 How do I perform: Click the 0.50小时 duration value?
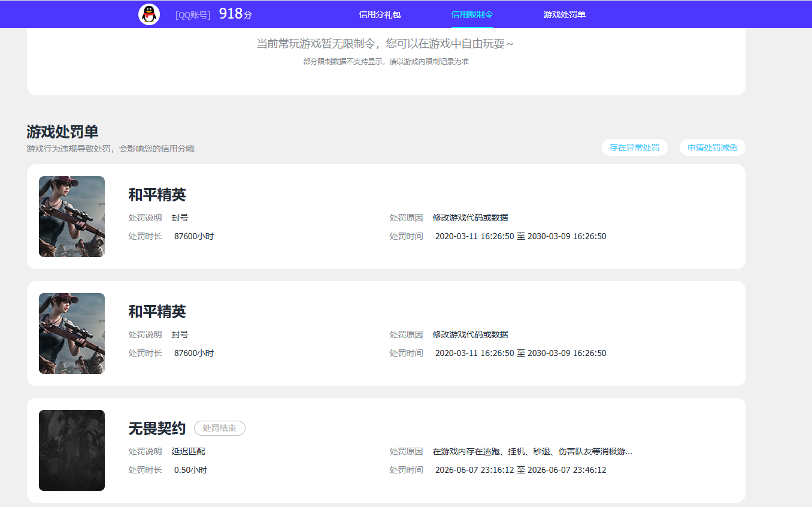tap(190, 470)
